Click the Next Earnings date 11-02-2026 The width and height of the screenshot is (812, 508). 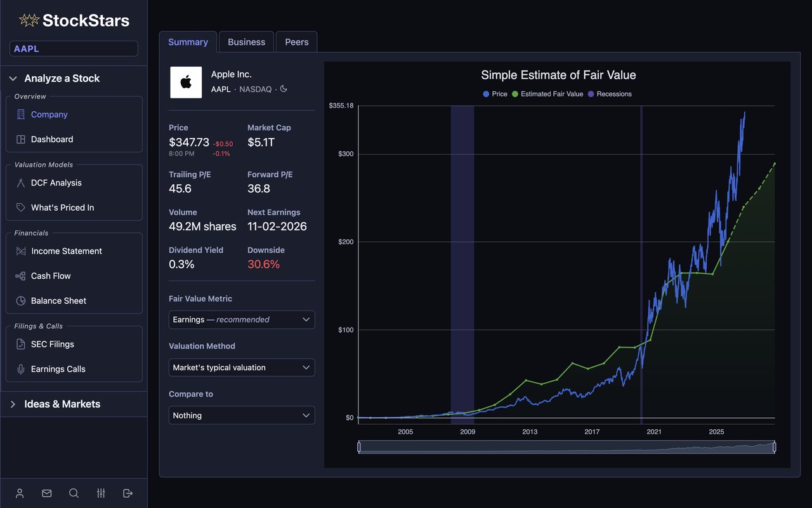tap(277, 227)
